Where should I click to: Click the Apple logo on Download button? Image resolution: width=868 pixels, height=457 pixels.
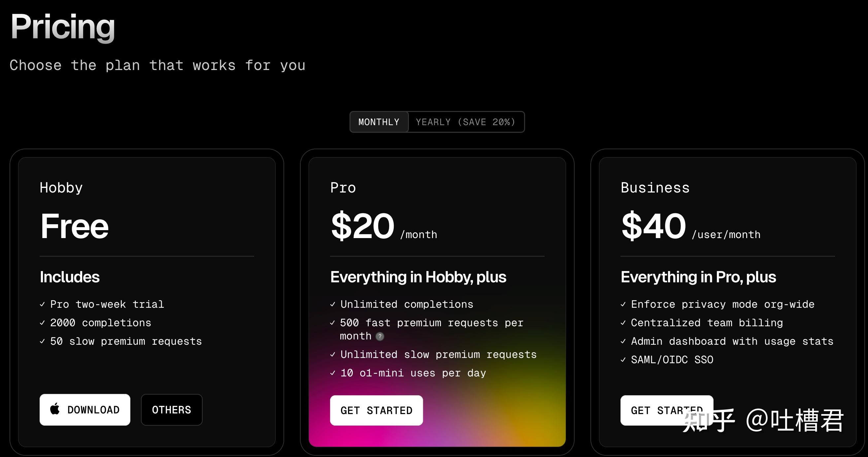[x=55, y=409]
